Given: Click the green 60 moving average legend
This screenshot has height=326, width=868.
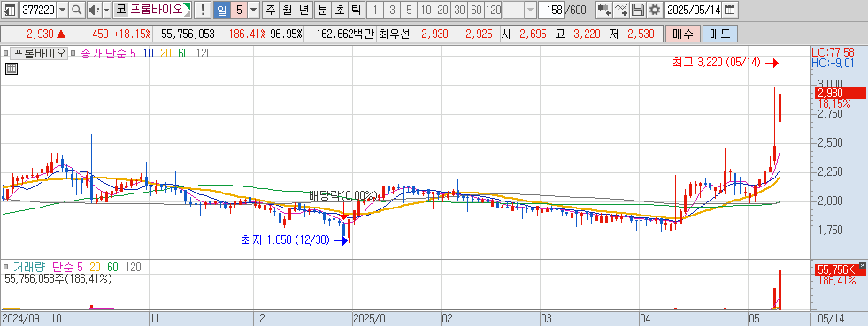Looking at the screenshot, I should tap(183, 54).
